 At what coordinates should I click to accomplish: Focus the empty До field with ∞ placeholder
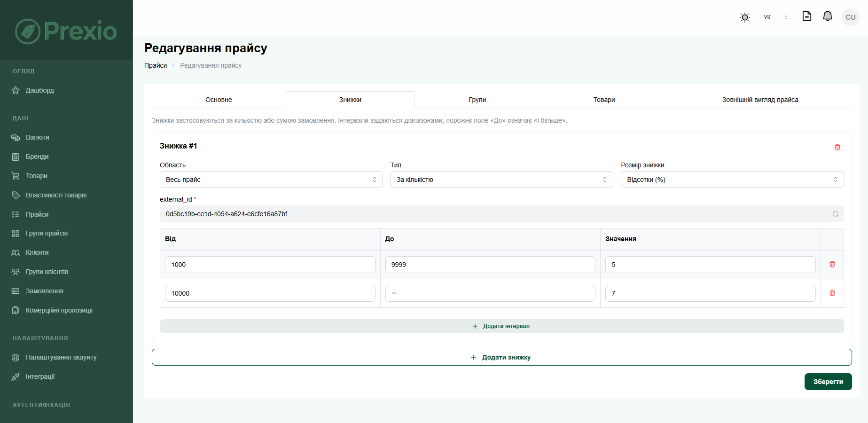tap(490, 293)
